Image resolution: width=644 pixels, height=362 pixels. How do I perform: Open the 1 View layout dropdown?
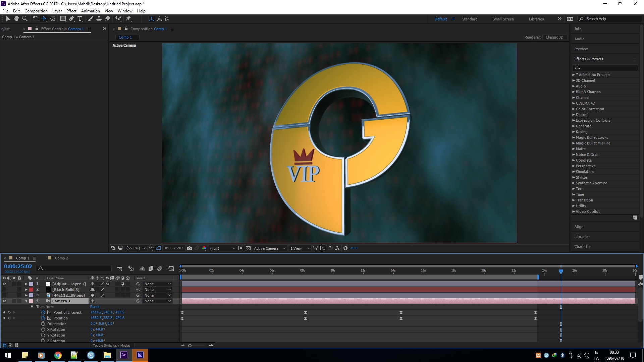[x=300, y=248]
